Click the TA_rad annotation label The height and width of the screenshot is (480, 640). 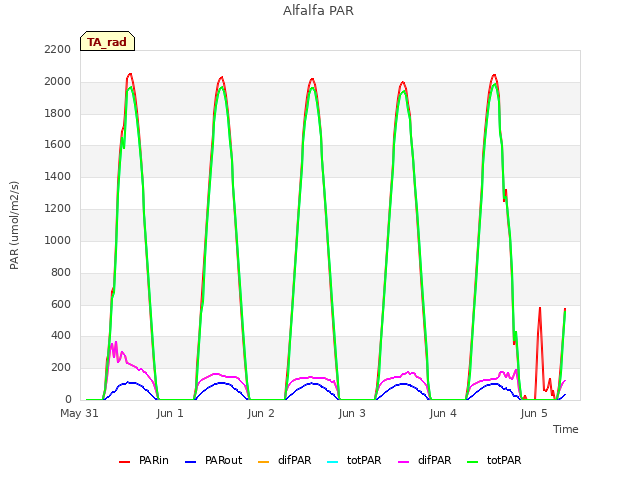[x=107, y=41]
